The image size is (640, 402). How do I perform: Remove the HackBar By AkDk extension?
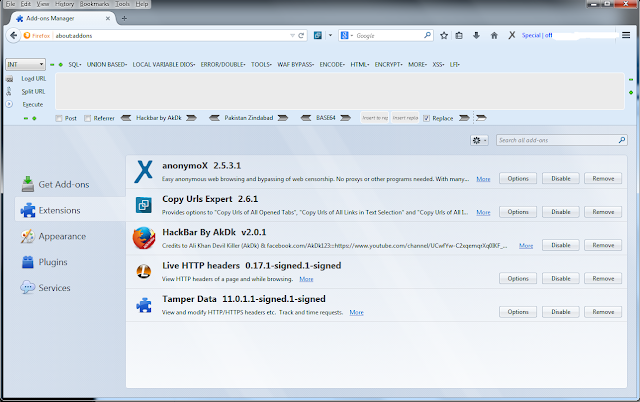point(603,245)
